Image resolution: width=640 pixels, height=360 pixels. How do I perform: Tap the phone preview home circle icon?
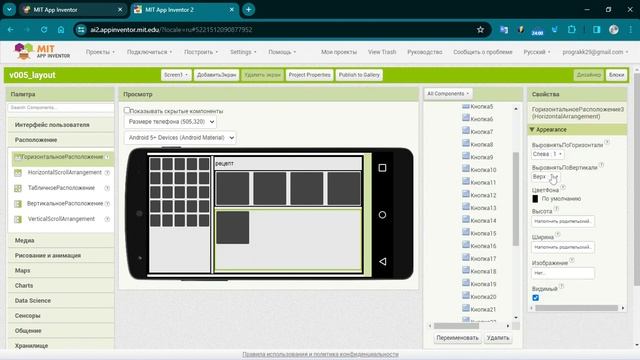pyautogui.click(x=382, y=215)
